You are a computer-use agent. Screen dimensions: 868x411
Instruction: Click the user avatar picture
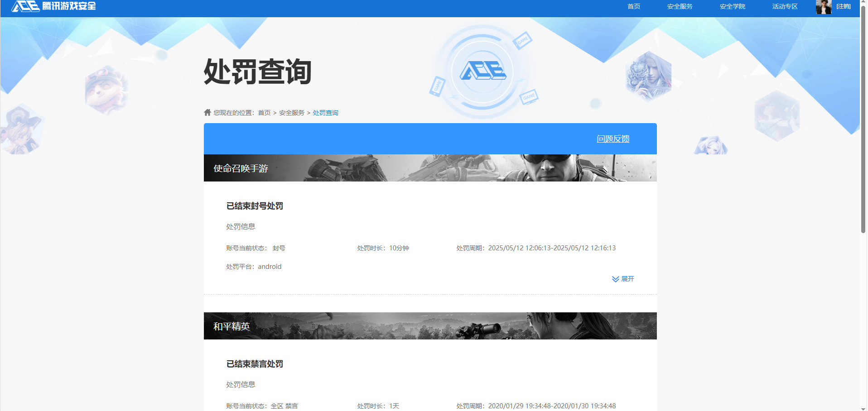(824, 7)
